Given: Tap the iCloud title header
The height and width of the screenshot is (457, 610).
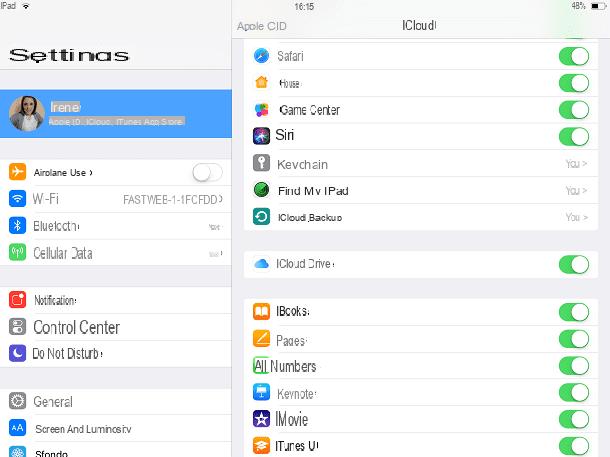Looking at the screenshot, I should [x=419, y=26].
